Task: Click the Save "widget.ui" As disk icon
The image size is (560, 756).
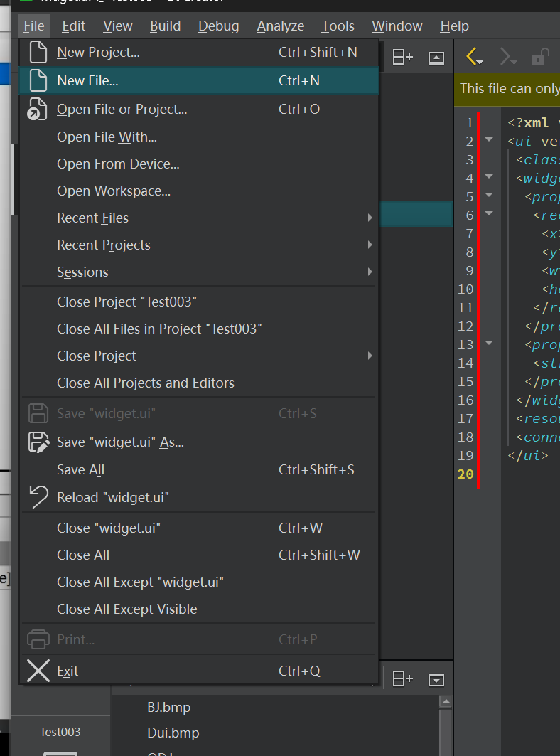Action: pyautogui.click(x=38, y=442)
